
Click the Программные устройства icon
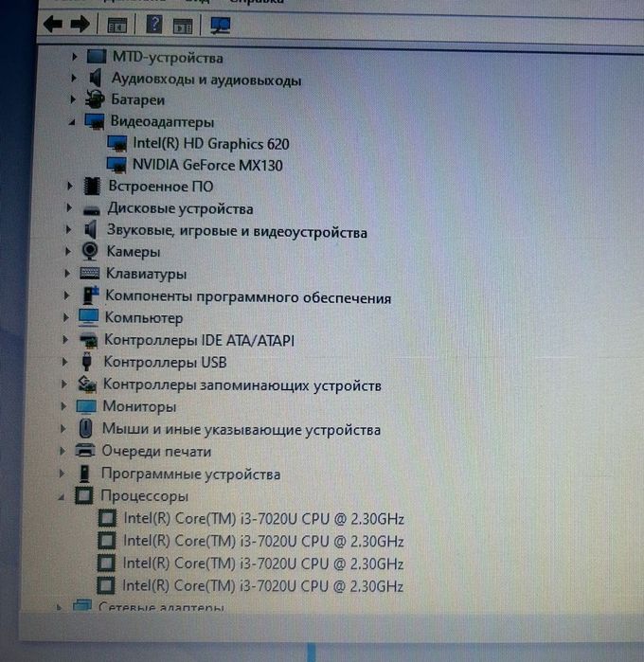coord(85,474)
